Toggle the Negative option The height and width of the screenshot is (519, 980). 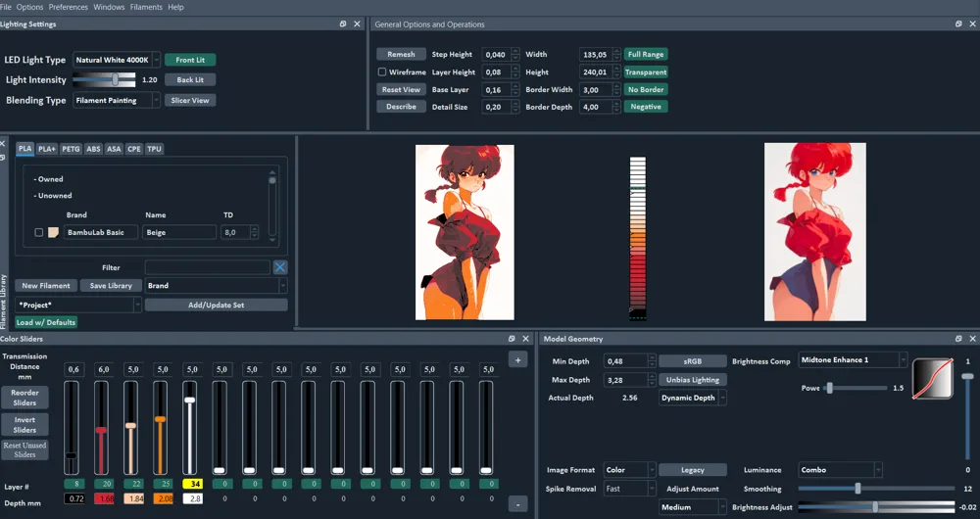pyautogui.click(x=646, y=107)
